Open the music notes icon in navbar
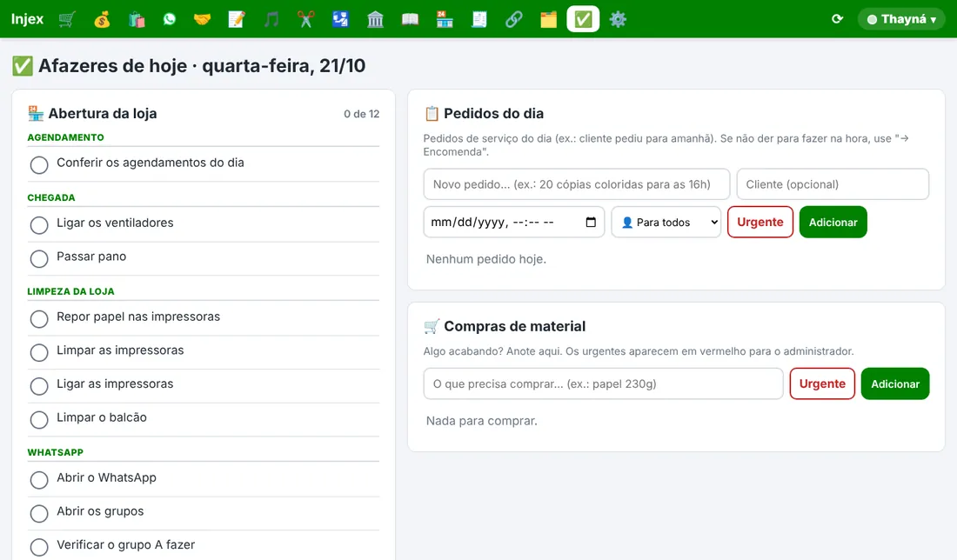The image size is (957, 560). 271,19
